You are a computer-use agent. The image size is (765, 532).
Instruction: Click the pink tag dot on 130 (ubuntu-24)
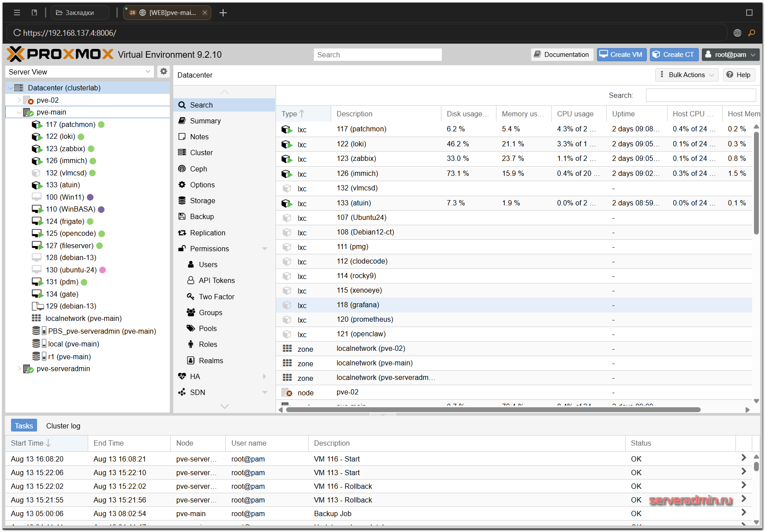[x=102, y=270]
